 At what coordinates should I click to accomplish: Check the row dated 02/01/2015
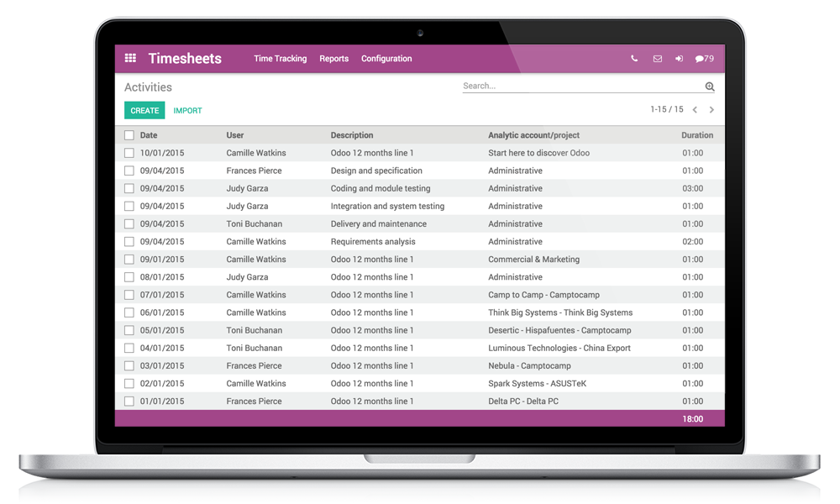click(129, 384)
